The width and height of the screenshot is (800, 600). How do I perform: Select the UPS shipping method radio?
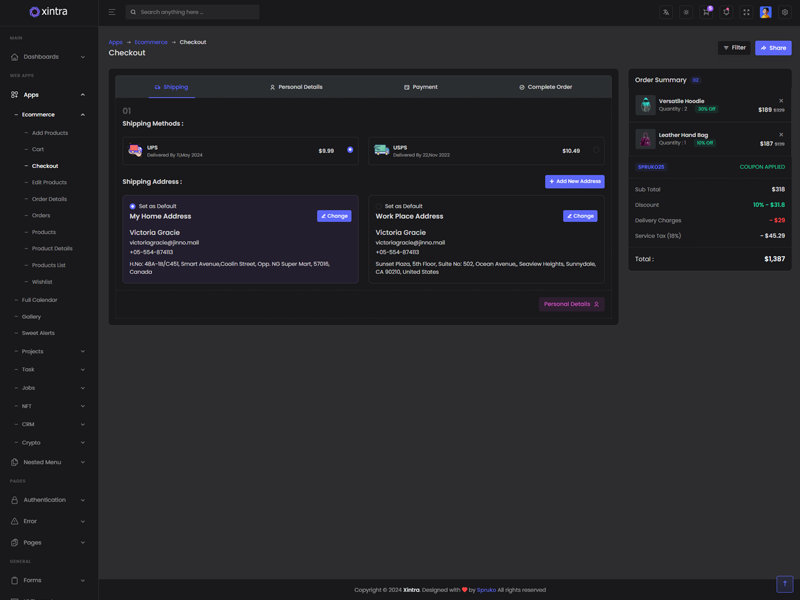350,150
